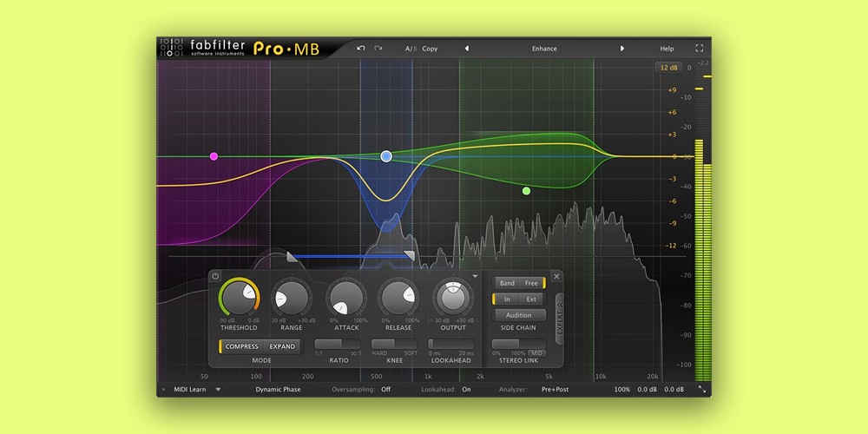Open the Enhance preset menu
The width and height of the screenshot is (868, 434).
coord(544,49)
